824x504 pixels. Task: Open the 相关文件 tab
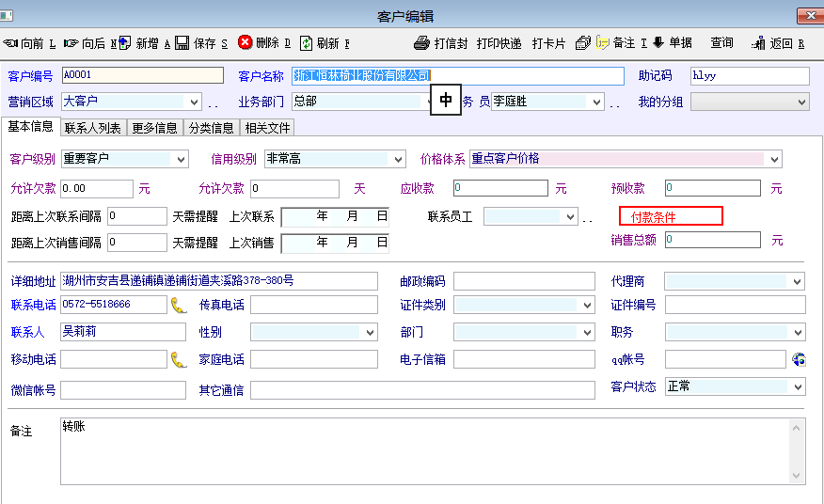(x=268, y=128)
